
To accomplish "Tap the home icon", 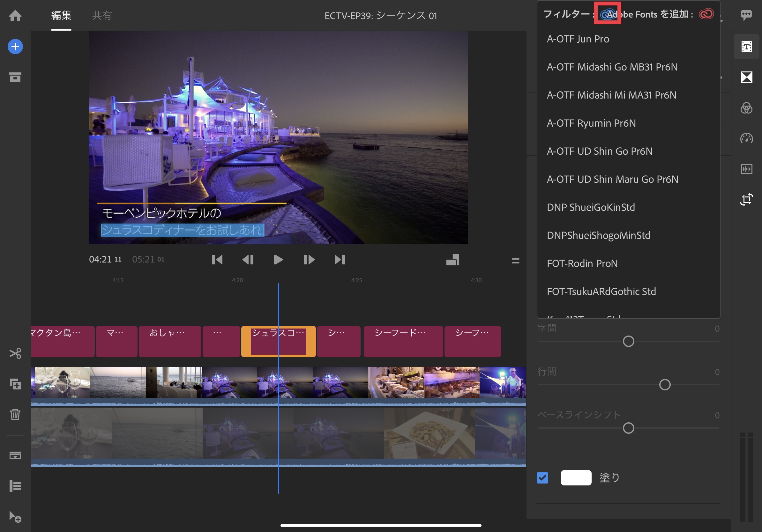I will pyautogui.click(x=15, y=15).
